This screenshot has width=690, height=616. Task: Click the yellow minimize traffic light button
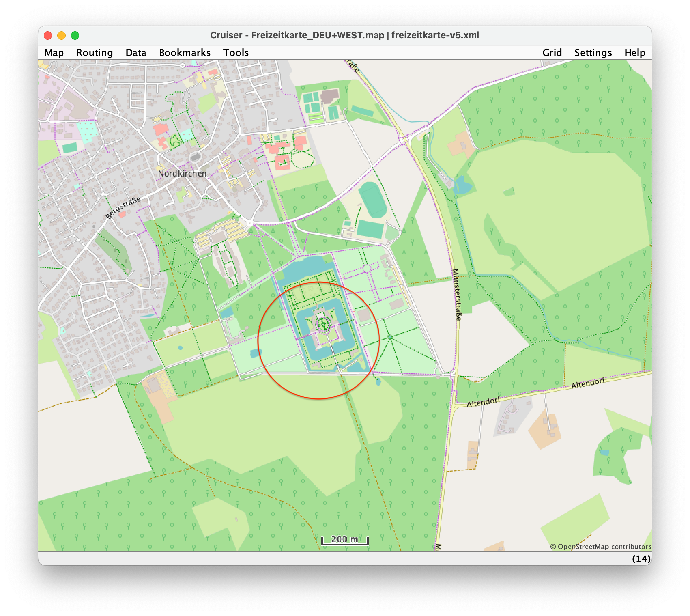pos(62,35)
